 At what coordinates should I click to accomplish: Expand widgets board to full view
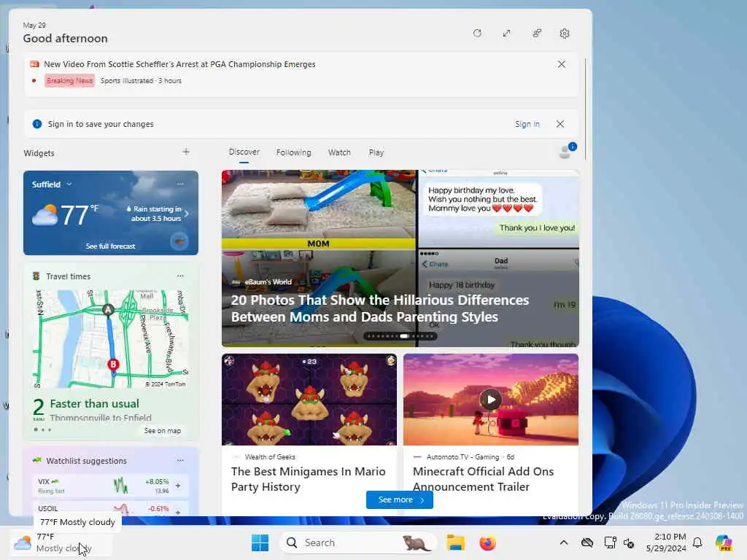[507, 34]
